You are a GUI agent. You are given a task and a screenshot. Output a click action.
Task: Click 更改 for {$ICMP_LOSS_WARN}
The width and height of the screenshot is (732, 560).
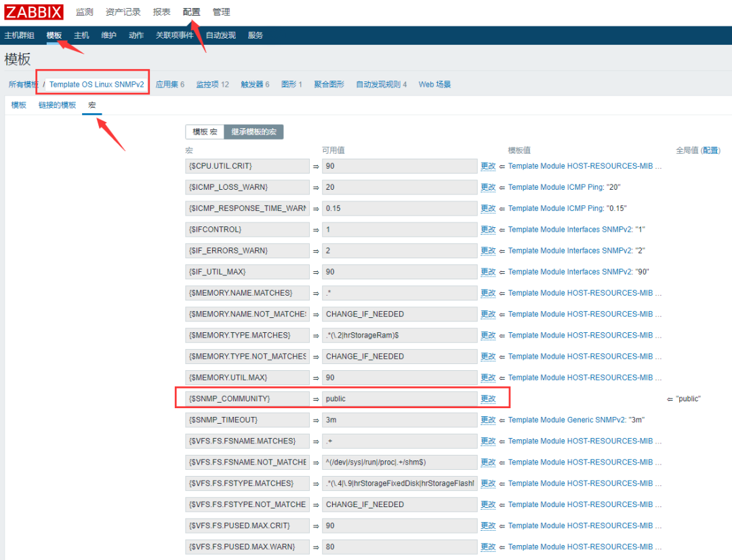(488, 187)
